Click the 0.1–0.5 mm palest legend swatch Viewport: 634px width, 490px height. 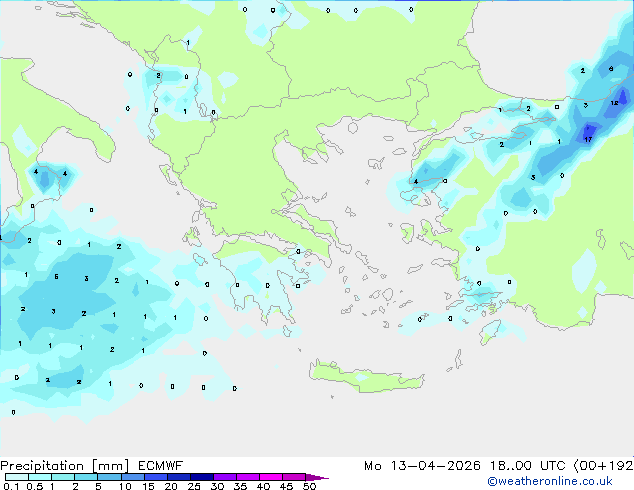pyautogui.click(x=17, y=477)
